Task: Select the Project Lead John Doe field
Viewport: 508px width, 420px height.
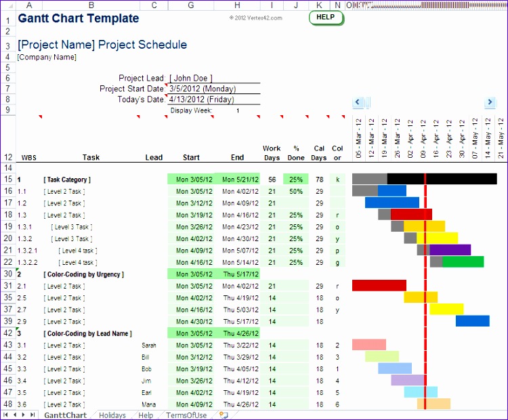Action: coord(214,78)
